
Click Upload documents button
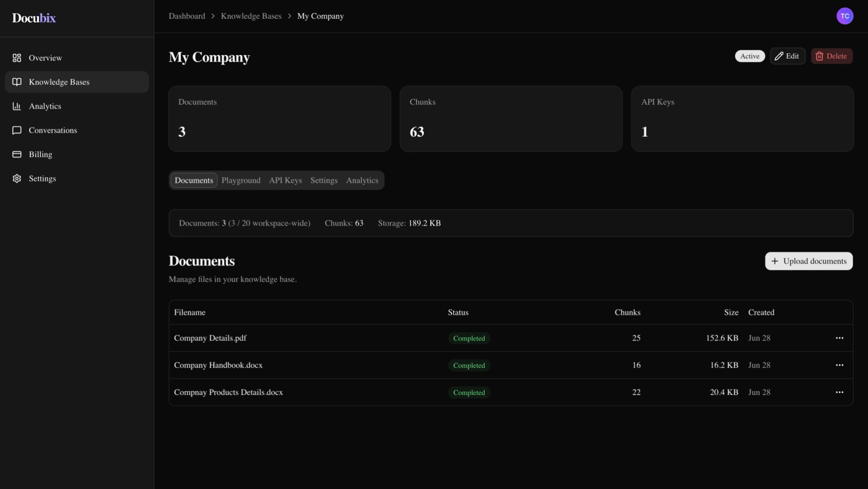[x=809, y=261]
